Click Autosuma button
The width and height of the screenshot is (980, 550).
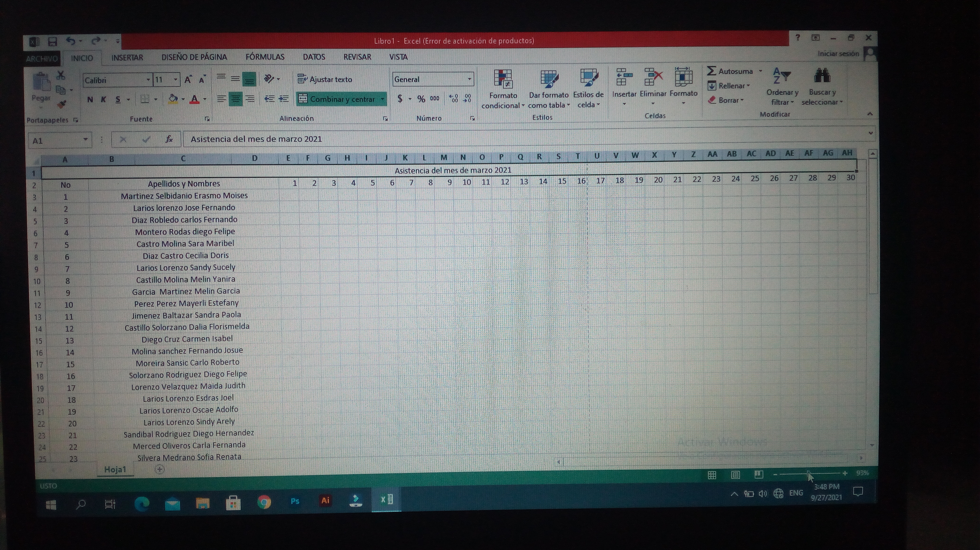[731, 71]
